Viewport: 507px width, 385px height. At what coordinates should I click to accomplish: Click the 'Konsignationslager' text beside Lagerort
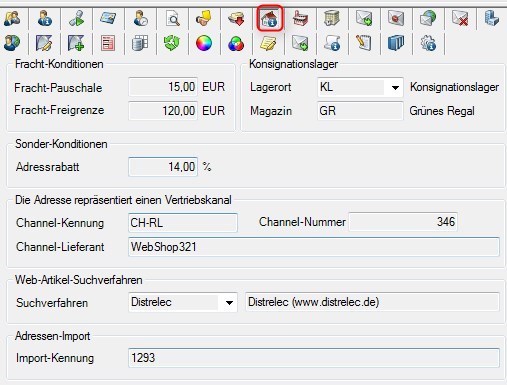(x=454, y=87)
